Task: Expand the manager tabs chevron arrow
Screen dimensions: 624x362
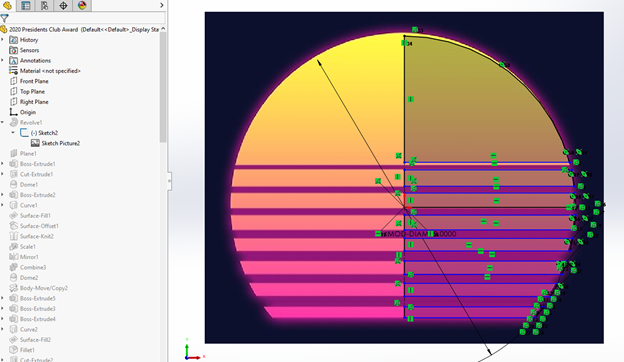Action: [x=162, y=5]
